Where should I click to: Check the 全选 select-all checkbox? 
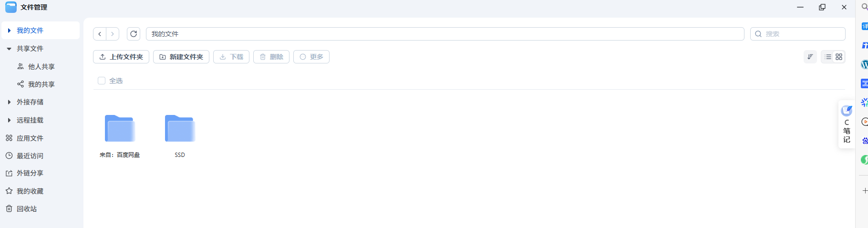(x=102, y=81)
